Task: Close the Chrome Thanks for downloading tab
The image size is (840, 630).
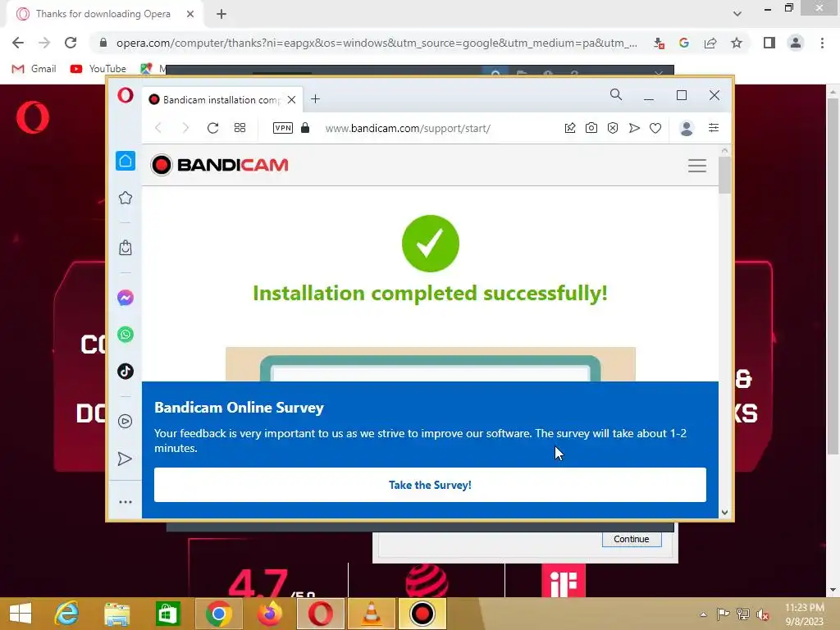Action: click(190, 14)
